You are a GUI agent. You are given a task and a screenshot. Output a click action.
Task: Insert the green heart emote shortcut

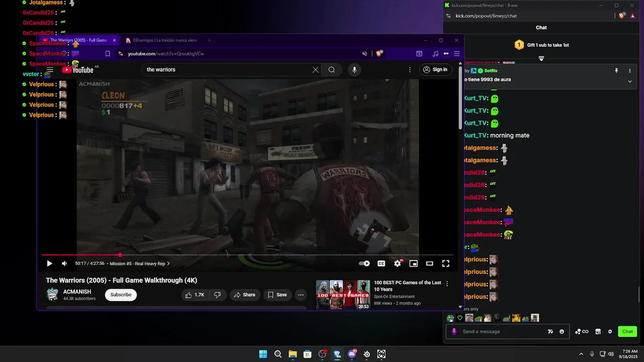coord(459,318)
